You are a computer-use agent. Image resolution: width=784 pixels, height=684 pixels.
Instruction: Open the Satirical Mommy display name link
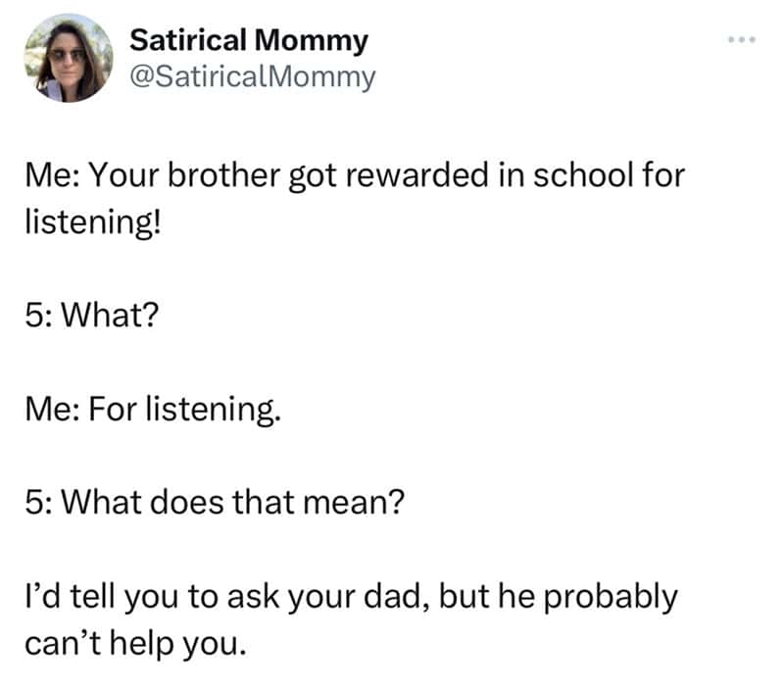point(249,40)
